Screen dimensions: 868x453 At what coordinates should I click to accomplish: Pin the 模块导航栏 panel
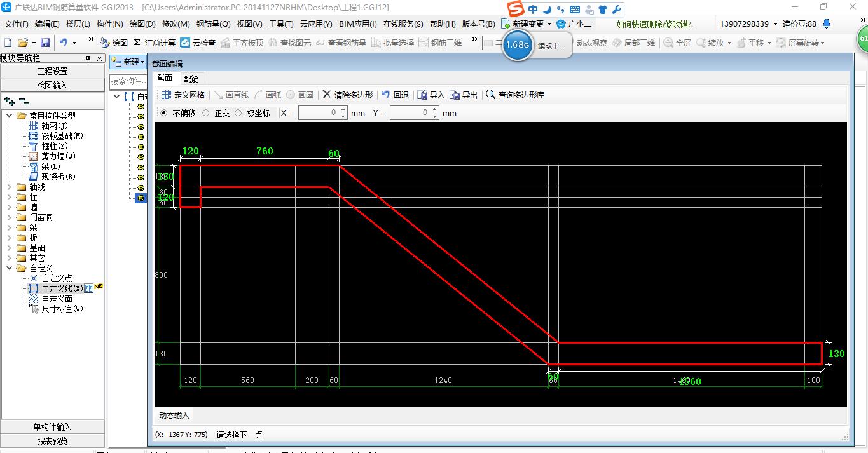(88, 58)
